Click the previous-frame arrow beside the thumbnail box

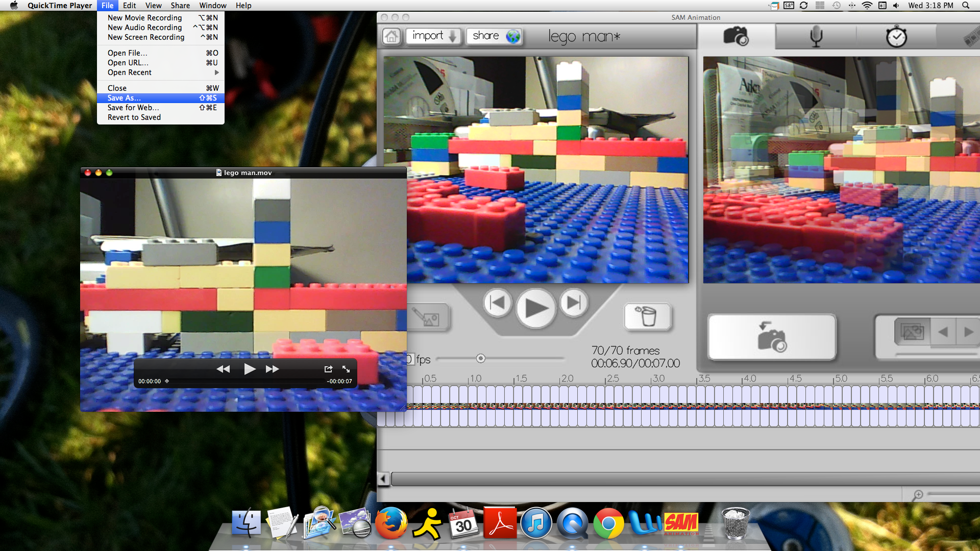click(x=944, y=332)
